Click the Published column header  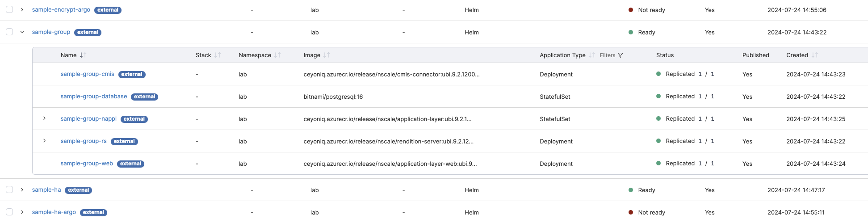(x=755, y=55)
